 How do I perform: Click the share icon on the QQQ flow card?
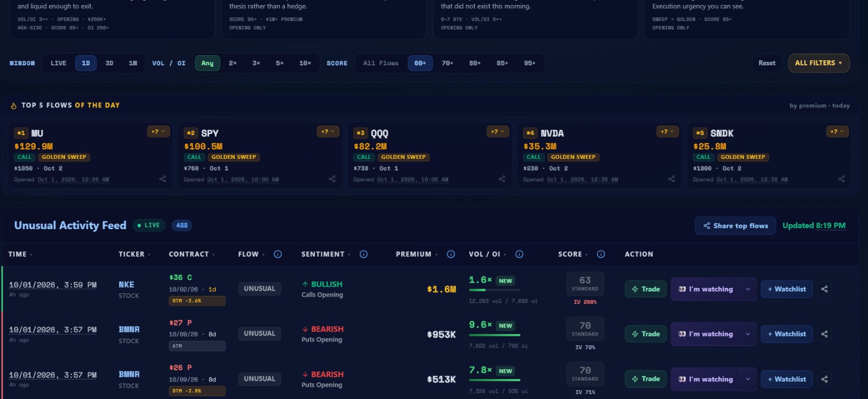[502, 179]
